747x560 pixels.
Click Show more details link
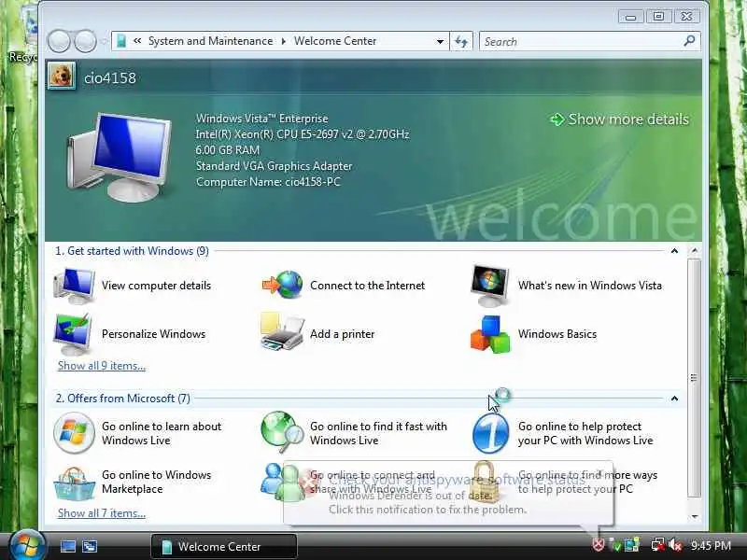point(620,119)
